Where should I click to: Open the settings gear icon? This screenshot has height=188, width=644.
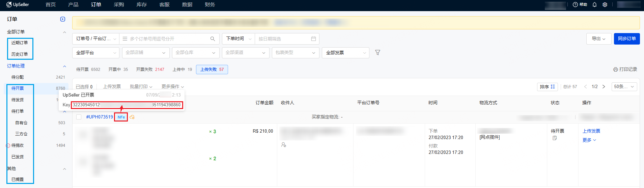coord(605,5)
